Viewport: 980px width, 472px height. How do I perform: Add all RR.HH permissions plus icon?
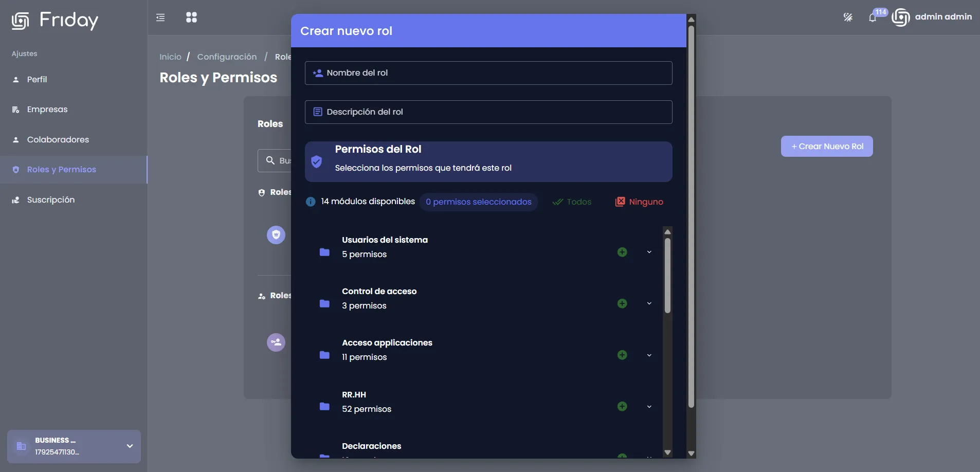click(x=622, y=406)
